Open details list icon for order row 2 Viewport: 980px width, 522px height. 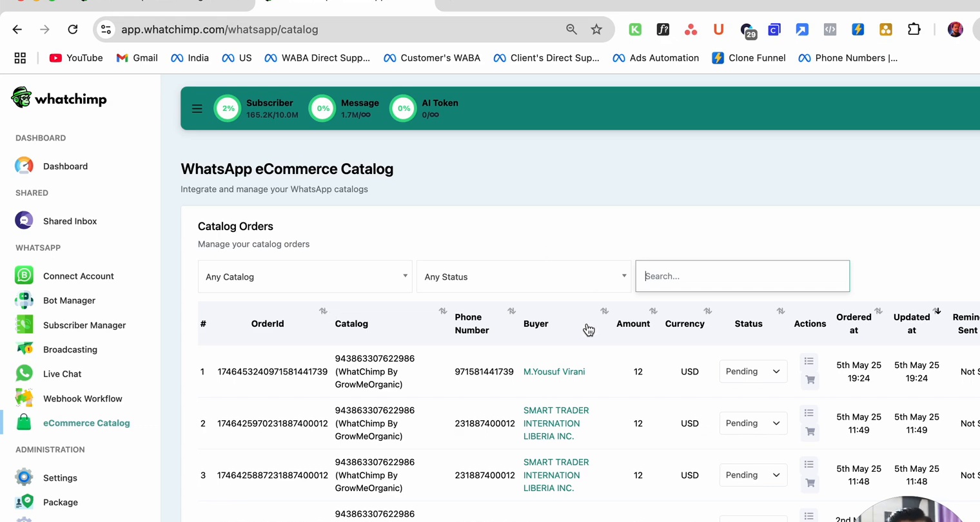(809, 412)
